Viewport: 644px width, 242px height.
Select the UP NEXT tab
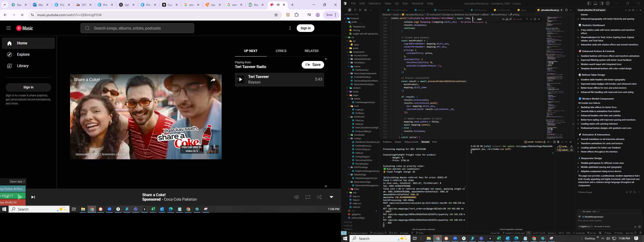[x=251, y=51]
